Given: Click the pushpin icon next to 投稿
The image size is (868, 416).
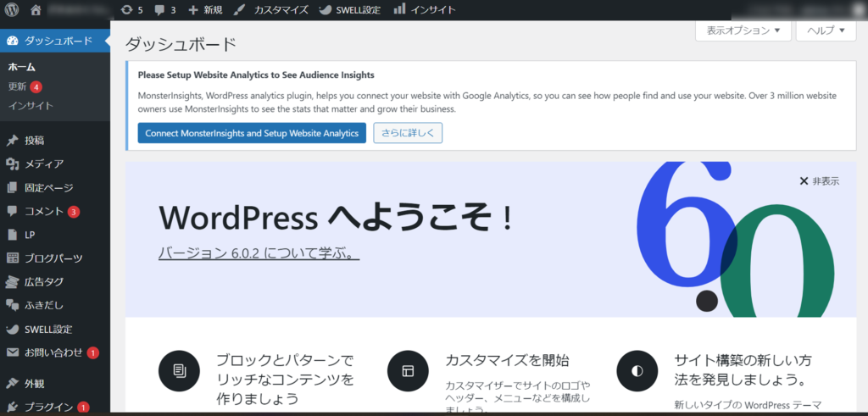Looking at the screenshot, I should click(x=12, y=141).
